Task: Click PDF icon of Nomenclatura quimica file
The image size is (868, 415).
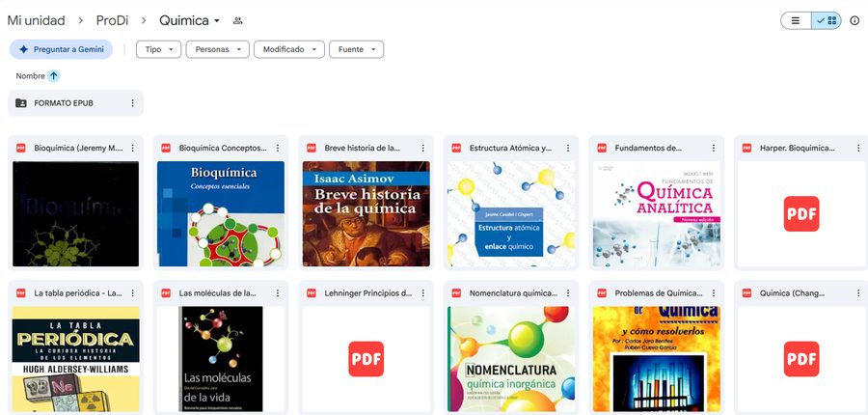Action: tap(457, 293)
